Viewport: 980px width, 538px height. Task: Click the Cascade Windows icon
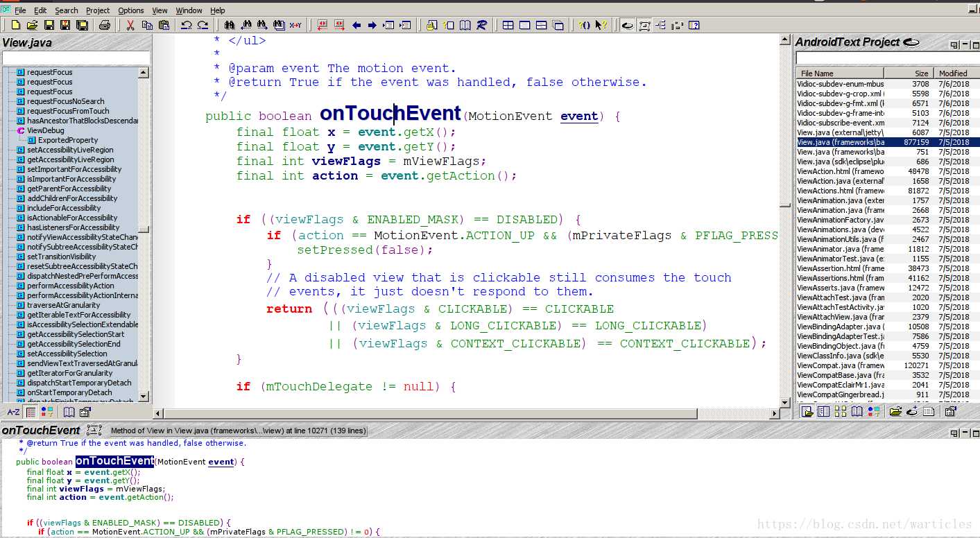[558, 25]
